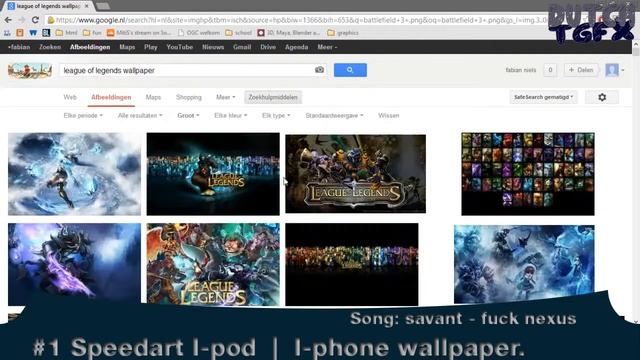Open the school bookmarks folder

click(239, 33)
